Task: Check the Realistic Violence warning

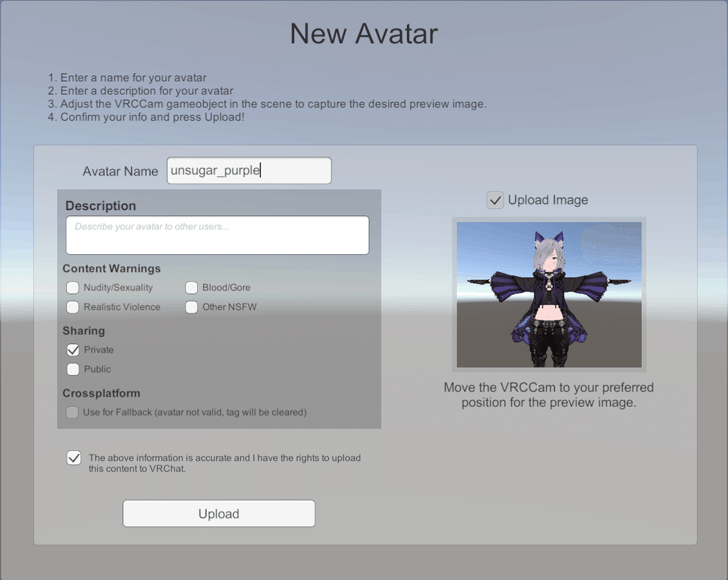Action: point(72,307)
